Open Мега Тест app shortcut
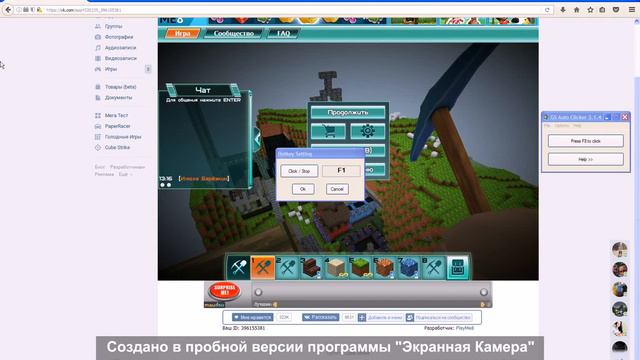640x360 pixels. (116, 116)
